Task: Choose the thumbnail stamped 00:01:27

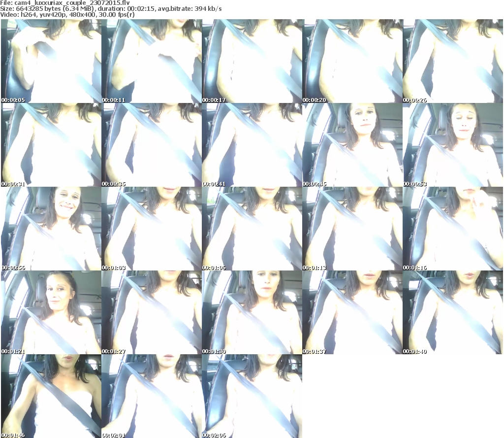Action: (x=152, y=312)
